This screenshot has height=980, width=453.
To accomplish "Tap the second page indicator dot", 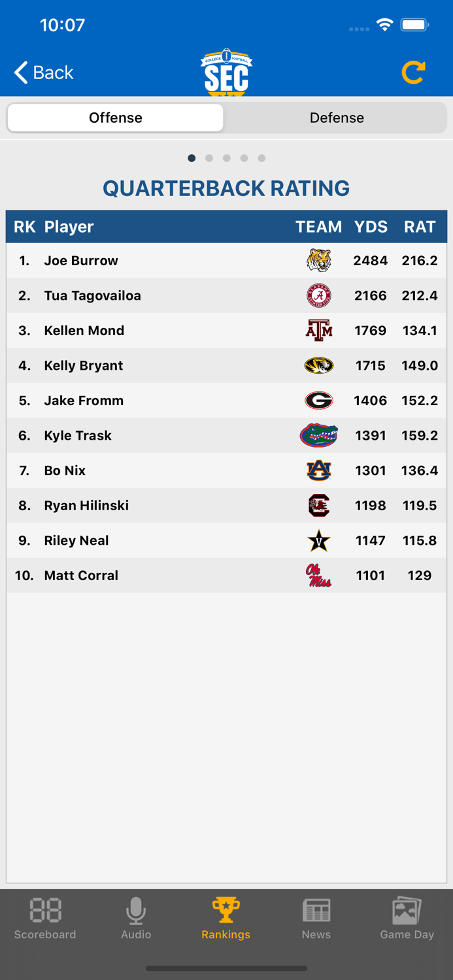I will [209, 158].
